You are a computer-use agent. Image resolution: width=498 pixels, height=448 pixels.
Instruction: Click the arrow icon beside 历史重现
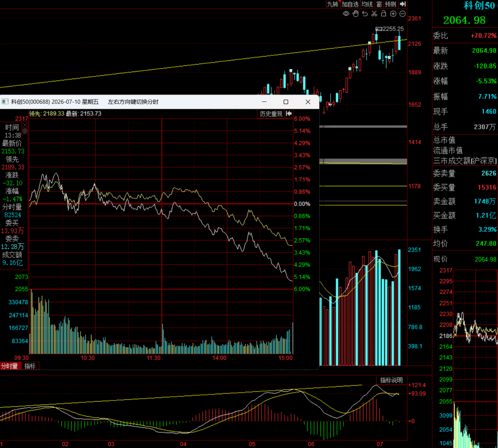[289, 114]
